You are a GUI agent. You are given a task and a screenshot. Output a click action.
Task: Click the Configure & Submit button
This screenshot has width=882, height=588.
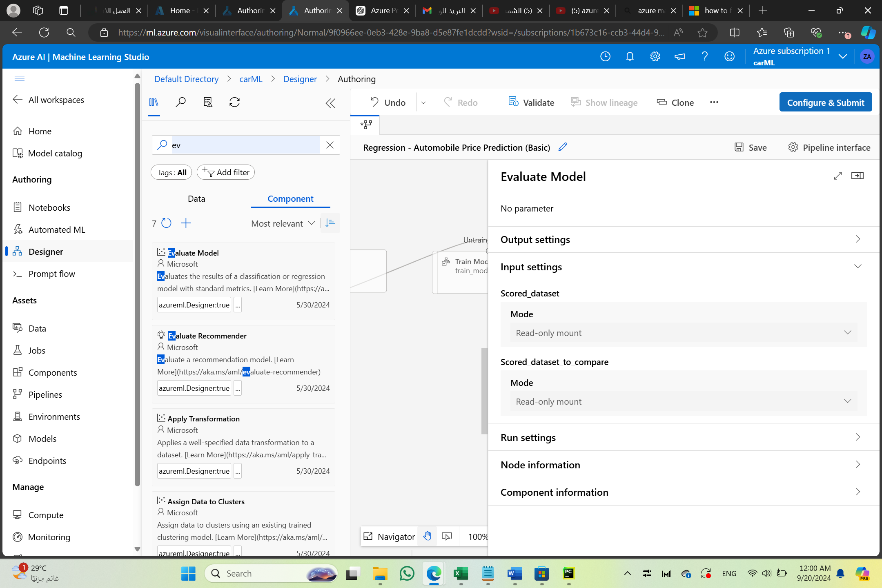pos(825,102)
